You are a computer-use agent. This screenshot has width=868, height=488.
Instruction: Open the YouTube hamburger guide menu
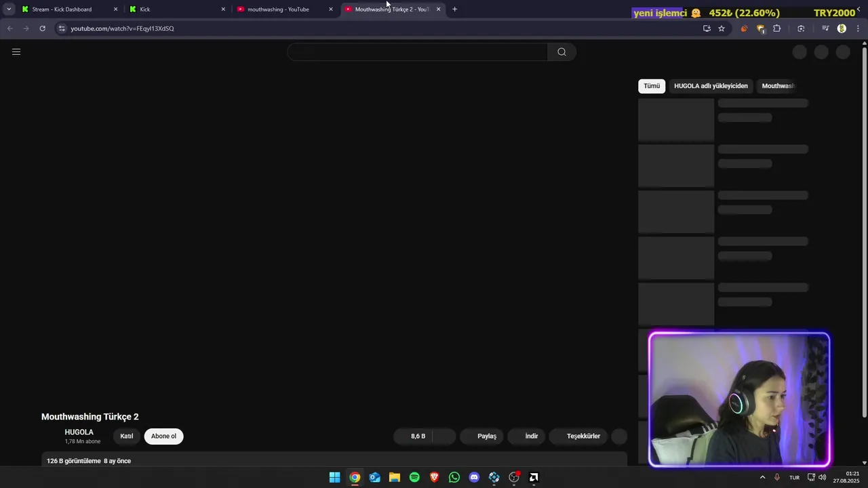pyautogui.click(x=16, y=52)
